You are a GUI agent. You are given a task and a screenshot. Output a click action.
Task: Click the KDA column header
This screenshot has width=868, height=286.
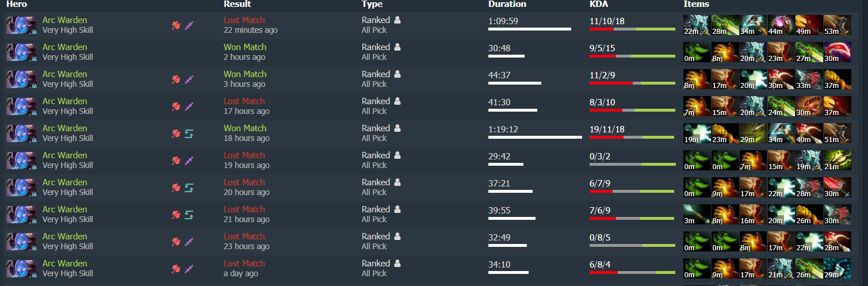pyautogui.click(x=599, y=4)
